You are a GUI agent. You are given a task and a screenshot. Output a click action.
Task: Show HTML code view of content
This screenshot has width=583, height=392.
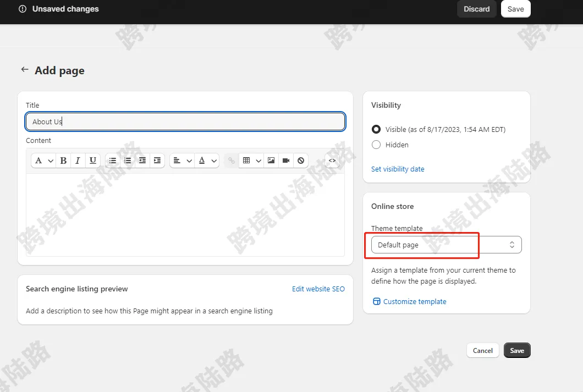pyautogui.click(x=332, y=161)
